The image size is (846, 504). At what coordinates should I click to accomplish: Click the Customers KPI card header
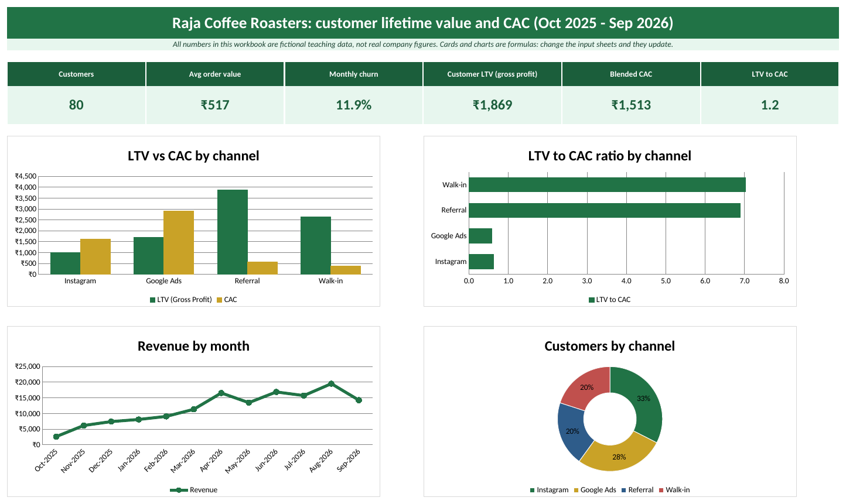[76, 74]
